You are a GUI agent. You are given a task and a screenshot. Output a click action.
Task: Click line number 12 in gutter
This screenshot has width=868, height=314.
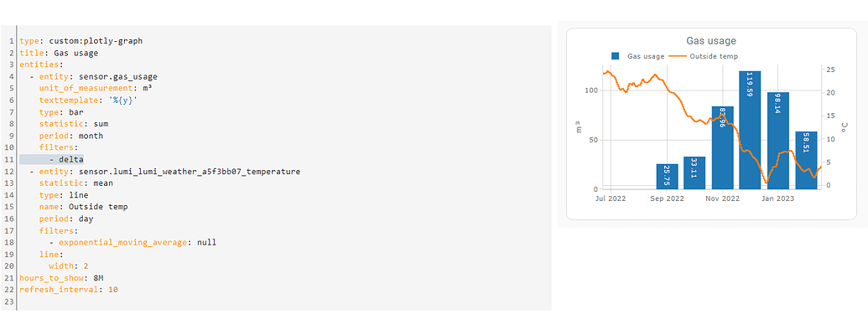point(11,172)
